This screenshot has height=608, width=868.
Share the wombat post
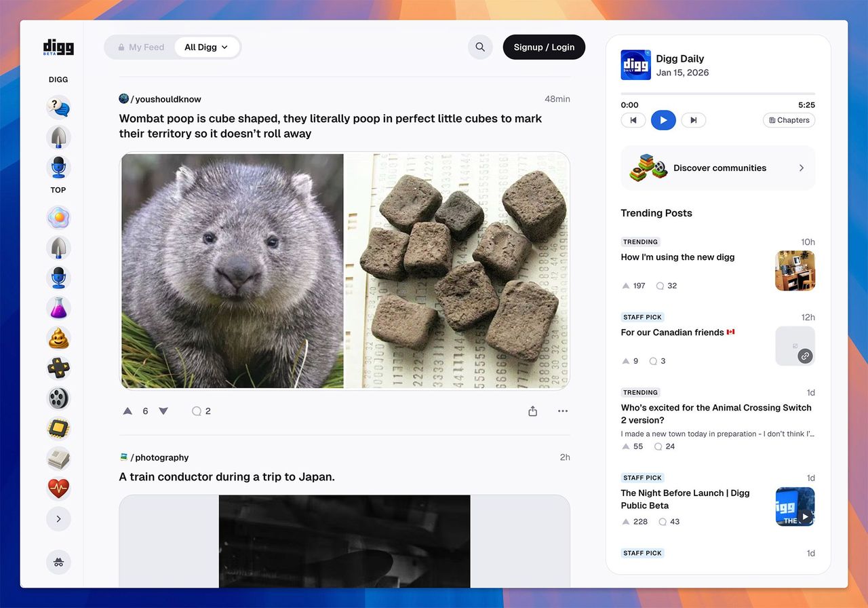coord(532,411)
